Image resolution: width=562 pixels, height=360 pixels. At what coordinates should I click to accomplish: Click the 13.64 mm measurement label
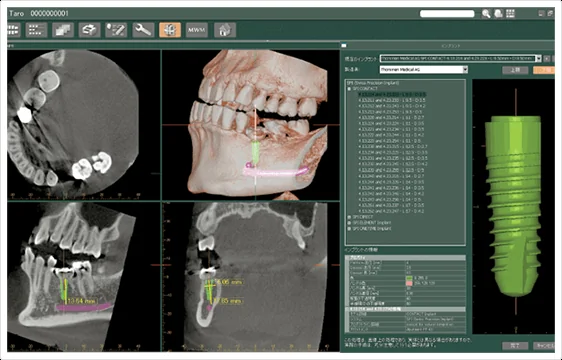[x=82, y=300]
